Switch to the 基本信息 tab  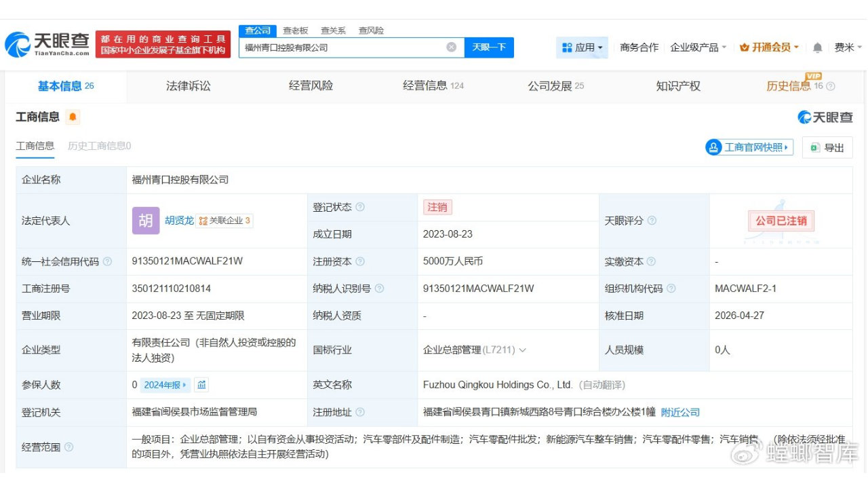(x=66, y=86)
